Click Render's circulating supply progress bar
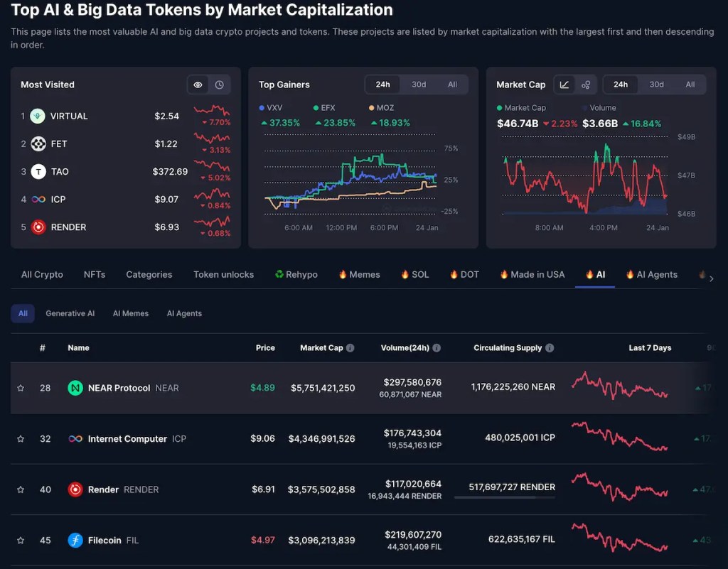The image size is (728, 569). [504, 497]
